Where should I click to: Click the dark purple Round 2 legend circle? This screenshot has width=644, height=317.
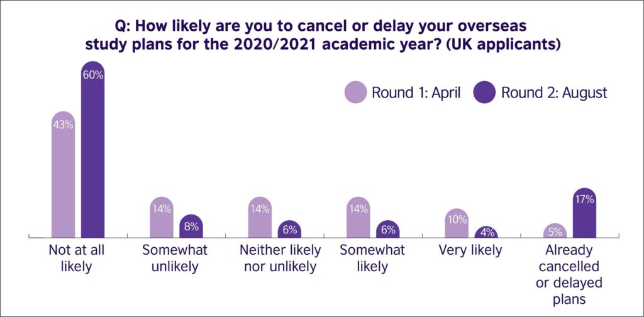point(485,92)
